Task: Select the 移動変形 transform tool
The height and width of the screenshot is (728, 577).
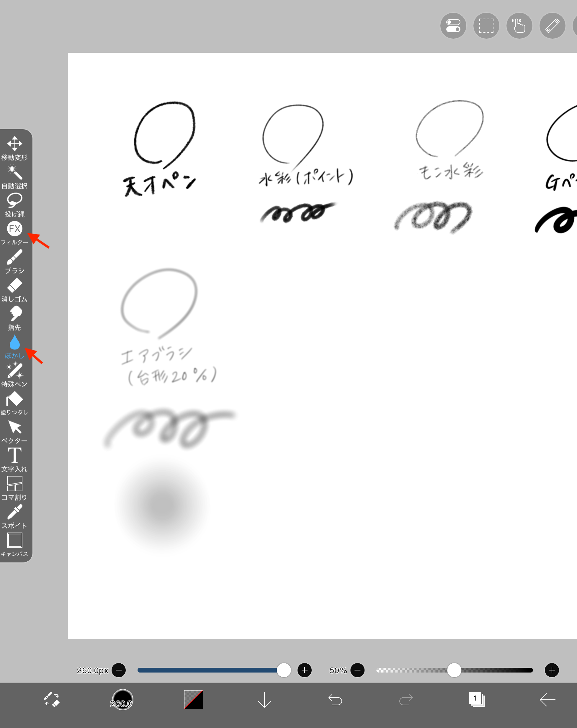Action: coord(14,148)
